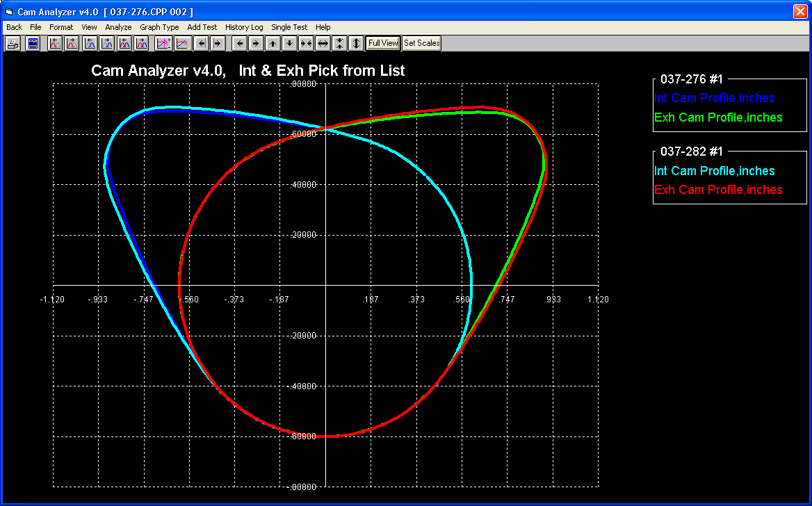
Task: Open the Single Test menu
Action: [x=289, y=27]
